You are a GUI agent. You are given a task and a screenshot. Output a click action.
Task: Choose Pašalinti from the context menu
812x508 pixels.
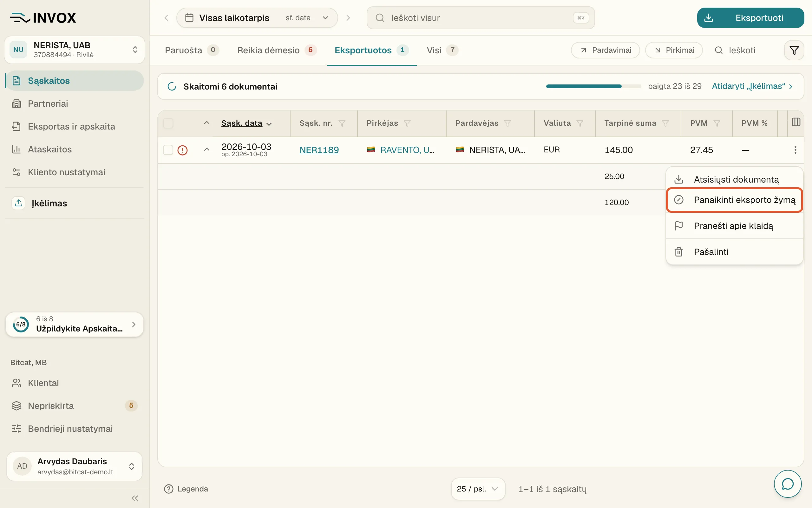[735, 252]
